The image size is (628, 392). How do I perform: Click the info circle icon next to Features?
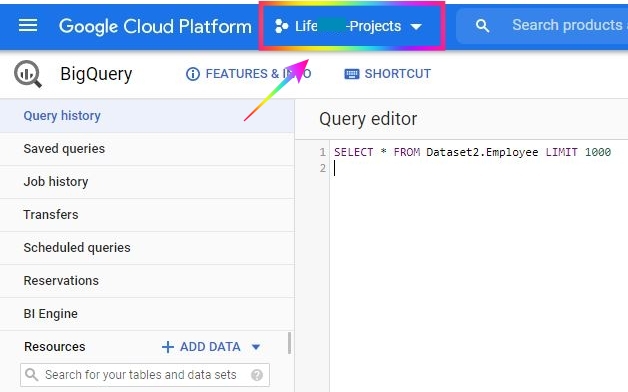click(x=193, y=74)
